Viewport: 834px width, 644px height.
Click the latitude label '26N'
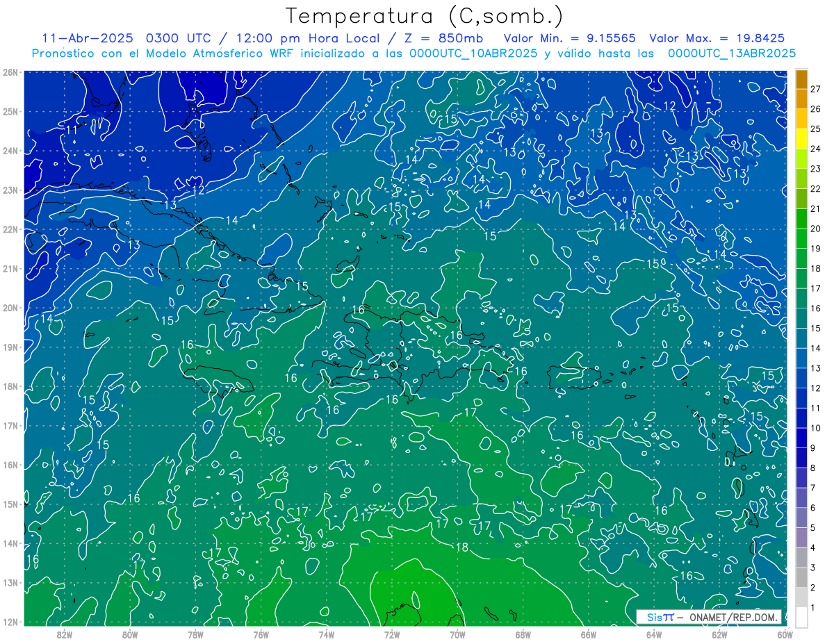point(10,72)
